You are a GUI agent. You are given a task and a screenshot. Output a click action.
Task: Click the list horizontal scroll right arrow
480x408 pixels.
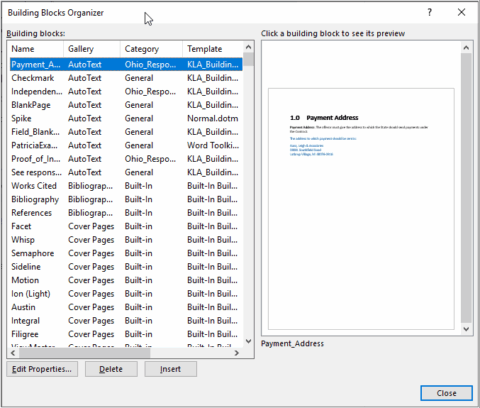click(x=237, y=353)
